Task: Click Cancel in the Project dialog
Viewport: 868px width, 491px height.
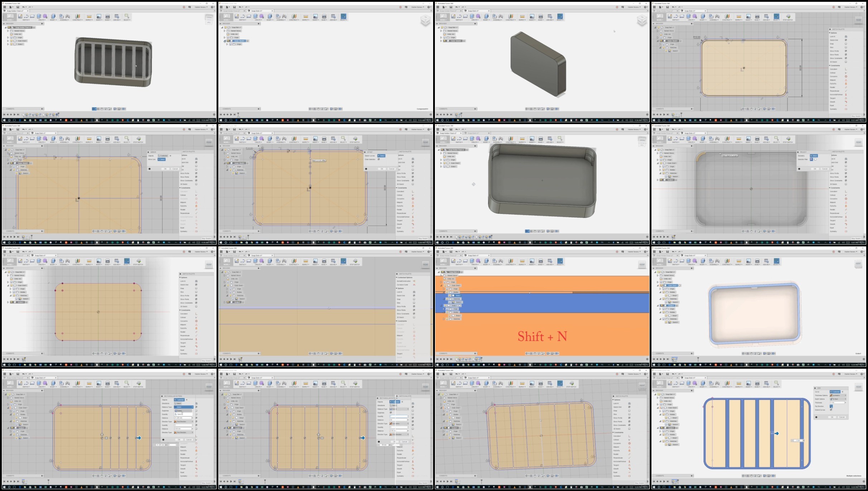Action: 825,169
